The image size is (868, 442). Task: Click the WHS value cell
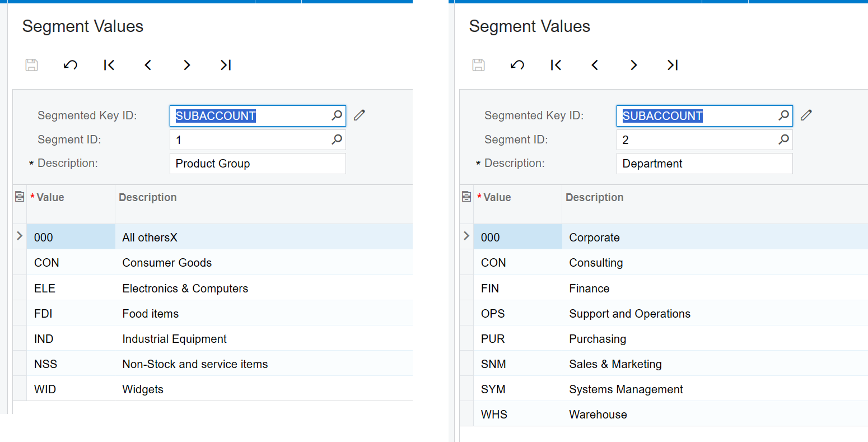pyautogui.click(x=518, y=414)
